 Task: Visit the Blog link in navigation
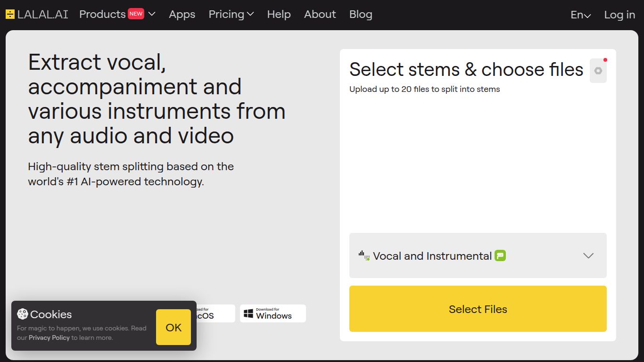[361, 14]
